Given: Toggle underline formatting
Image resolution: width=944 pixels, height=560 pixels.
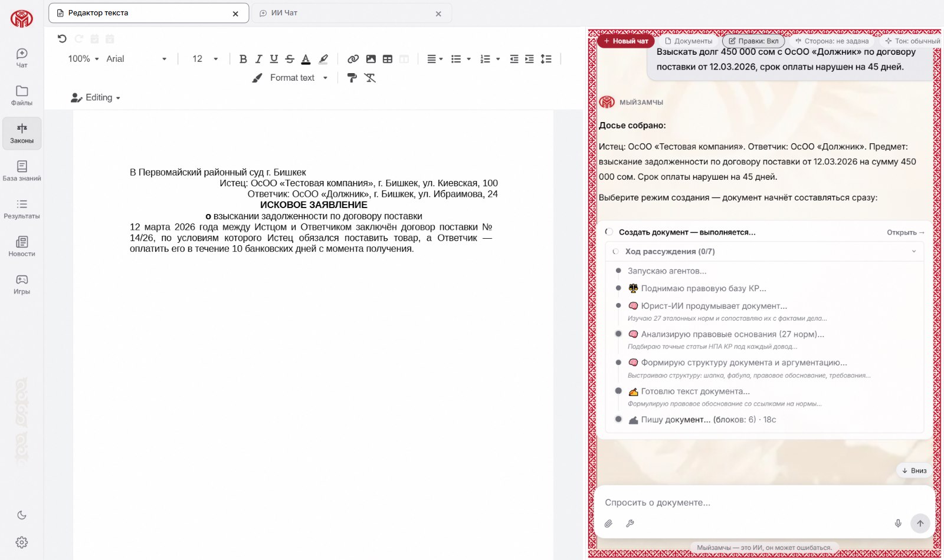Looking at the screenshot, I should pyautogui.click(x=274, y=59).
